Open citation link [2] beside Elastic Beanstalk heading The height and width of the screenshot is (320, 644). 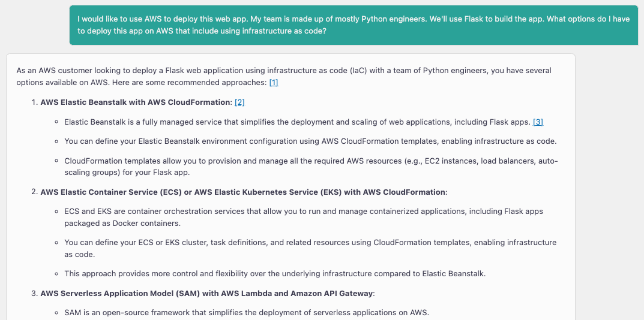tap(239, 102)
